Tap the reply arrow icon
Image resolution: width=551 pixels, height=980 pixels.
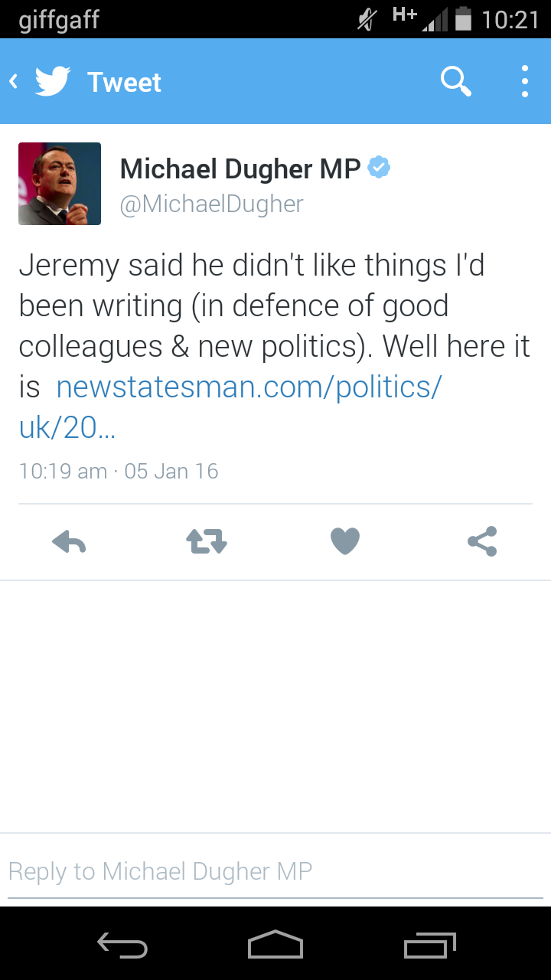69,542
